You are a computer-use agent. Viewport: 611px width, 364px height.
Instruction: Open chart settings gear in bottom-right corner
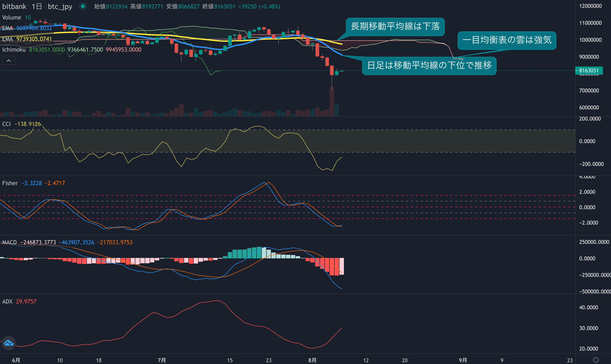[x=596, y=360]
